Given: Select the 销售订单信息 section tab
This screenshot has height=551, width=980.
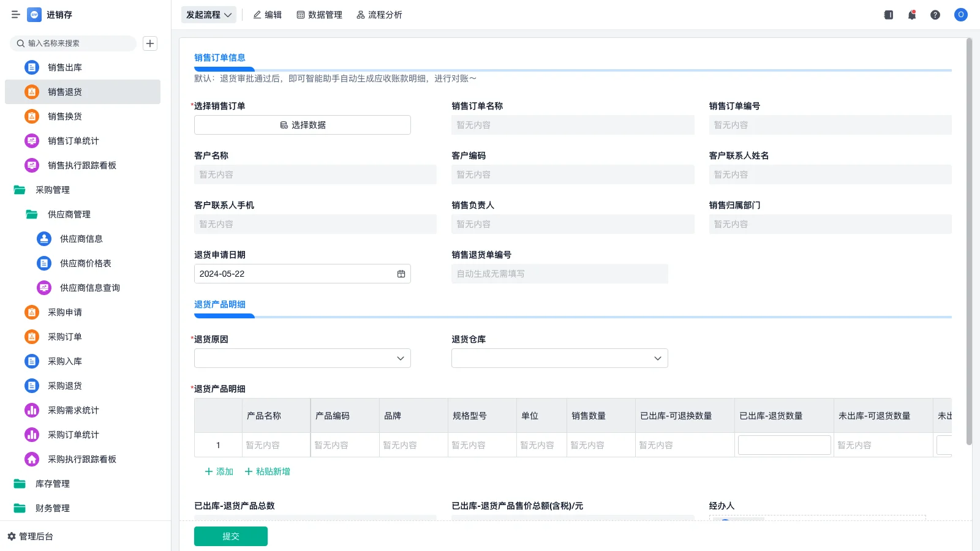Looking at the screenshot, I should (220, 58).
